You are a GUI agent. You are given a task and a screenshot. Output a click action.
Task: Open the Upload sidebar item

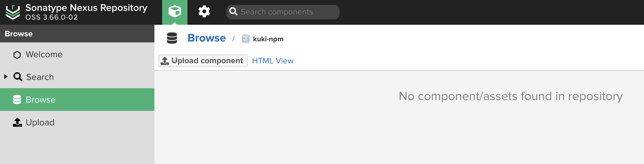point(77,122)
